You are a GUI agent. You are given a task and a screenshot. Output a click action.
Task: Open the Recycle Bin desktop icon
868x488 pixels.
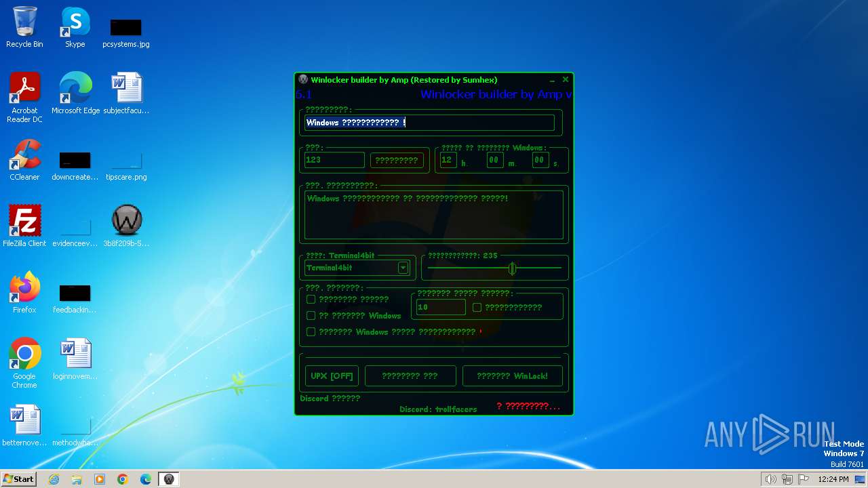click(24, 27)
